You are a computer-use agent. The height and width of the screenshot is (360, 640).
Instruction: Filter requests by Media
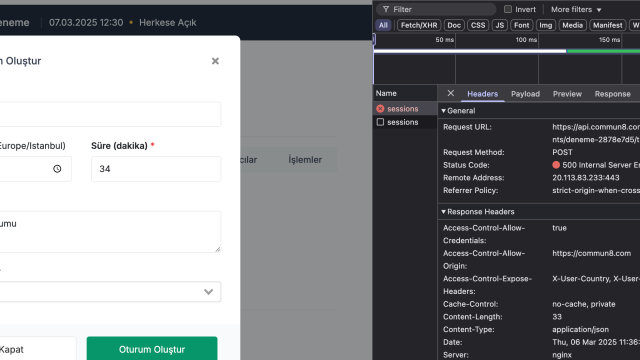[572, 25]
